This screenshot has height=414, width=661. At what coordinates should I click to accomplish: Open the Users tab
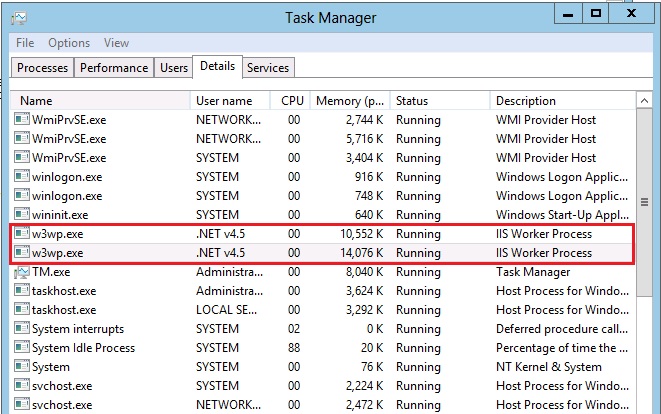point(174,68)
